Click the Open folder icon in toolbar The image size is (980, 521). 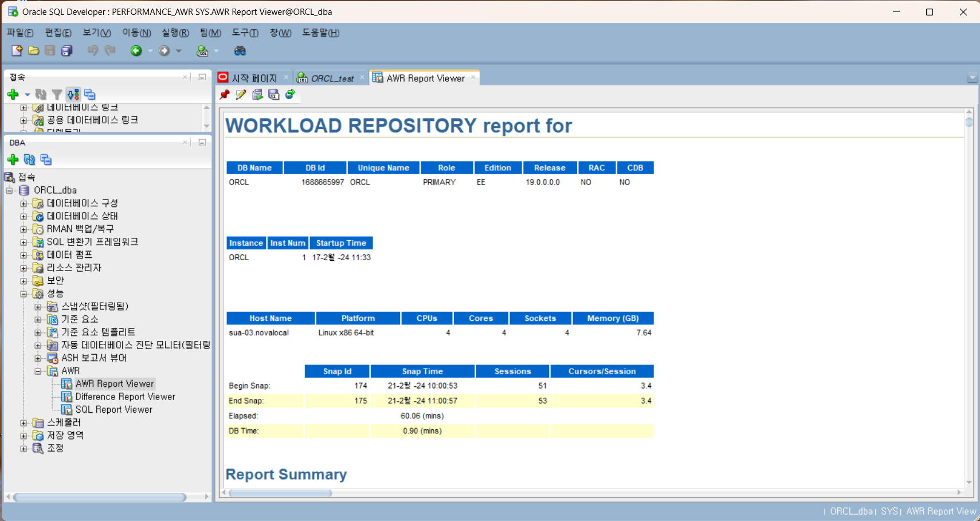point(34,51)
